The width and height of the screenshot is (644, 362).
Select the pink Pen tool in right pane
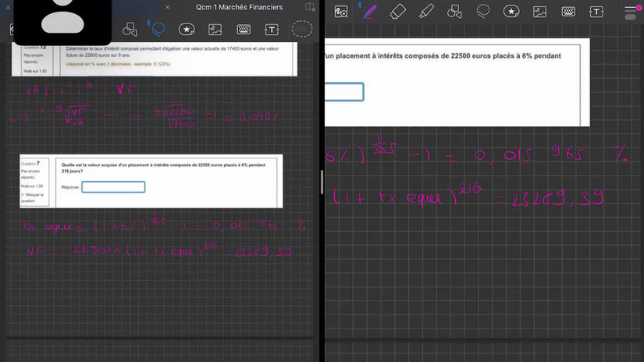point(369,12)
